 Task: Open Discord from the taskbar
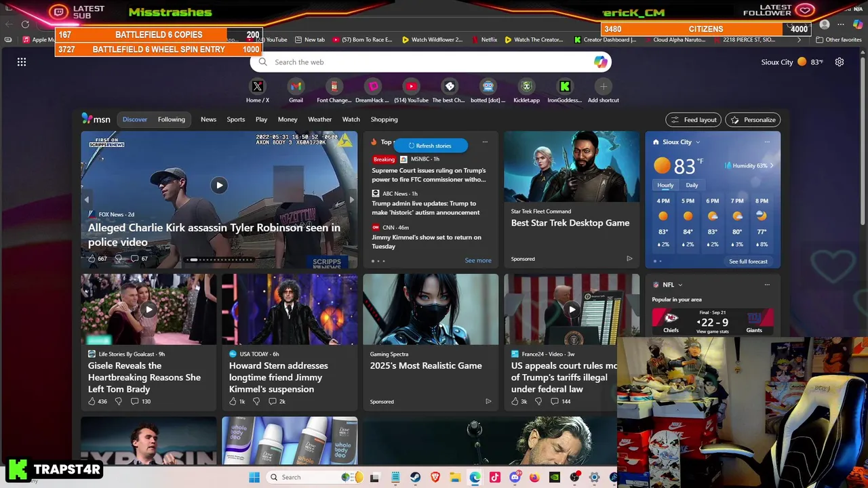(x=515, y=477)
